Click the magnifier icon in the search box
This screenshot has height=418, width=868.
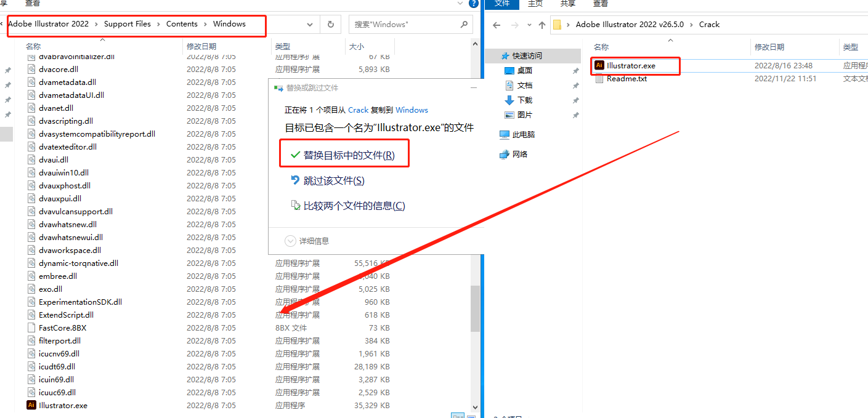pyautogui.click(x=464, y=25)
